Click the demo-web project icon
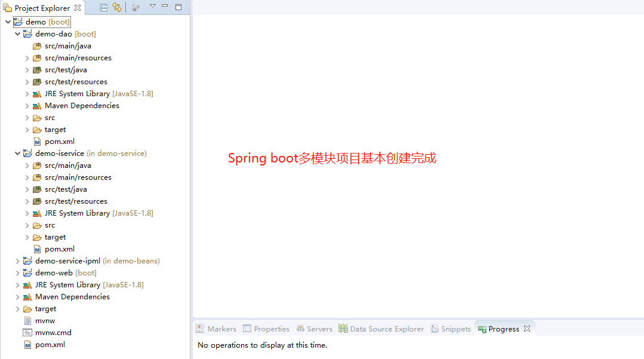The image size is (644, 359). 27,272
